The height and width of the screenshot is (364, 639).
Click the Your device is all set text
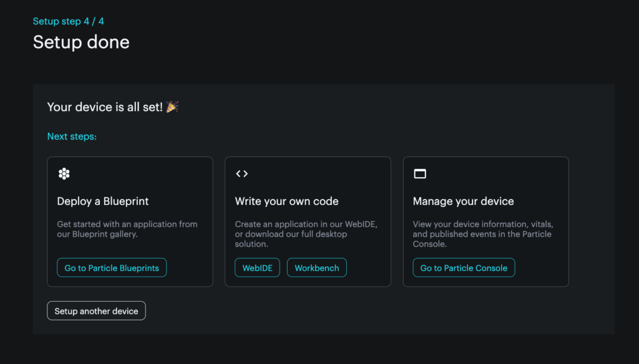tap(105, 107)
